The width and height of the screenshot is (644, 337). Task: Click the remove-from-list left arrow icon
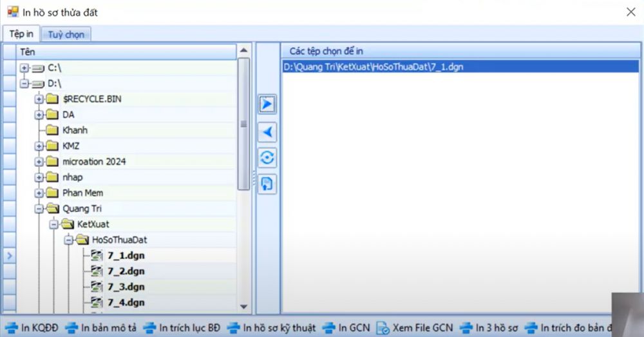pyautogui.click(x=267, y=131)
